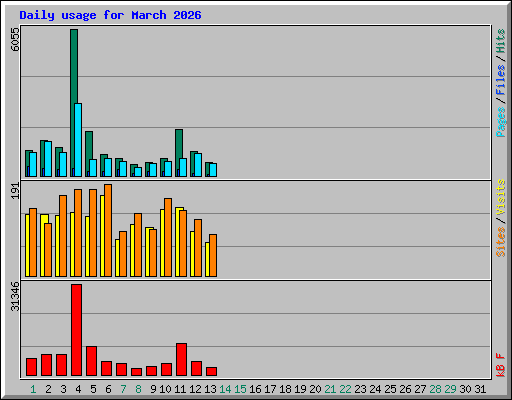This screenshot has width=512, height=400.
Task: Select day 20 on the x-axis
Action: [315, 389]
